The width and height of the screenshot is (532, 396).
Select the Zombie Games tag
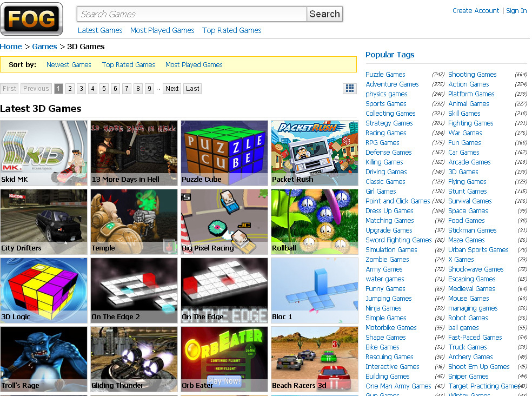(387, 260)
